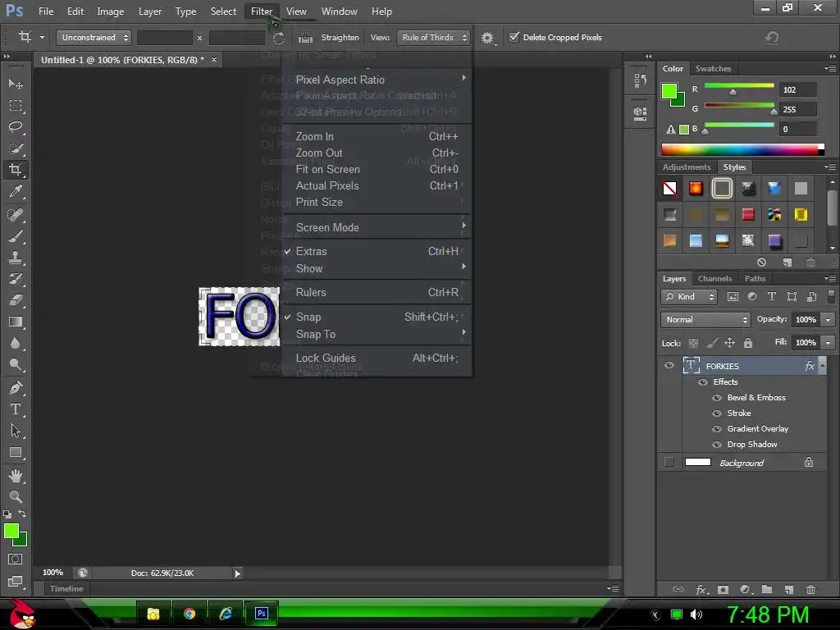
Task: Expand the crop tool preset picker arrow
Action: [x=42, y=38]
